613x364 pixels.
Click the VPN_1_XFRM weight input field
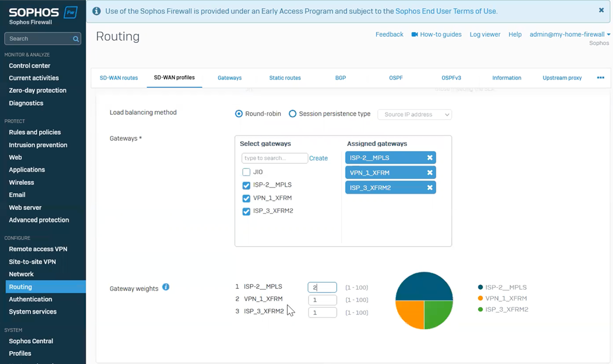(x=322, y=300)
